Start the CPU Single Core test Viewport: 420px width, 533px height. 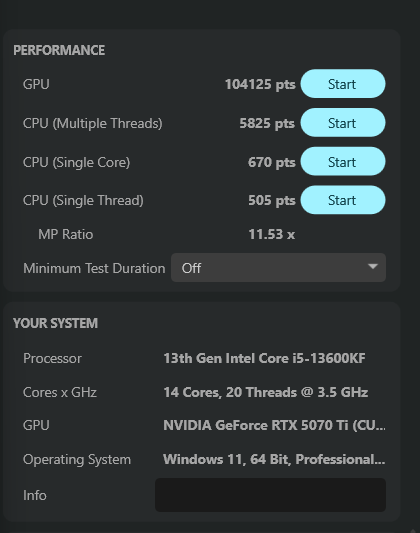coord(343,161)
